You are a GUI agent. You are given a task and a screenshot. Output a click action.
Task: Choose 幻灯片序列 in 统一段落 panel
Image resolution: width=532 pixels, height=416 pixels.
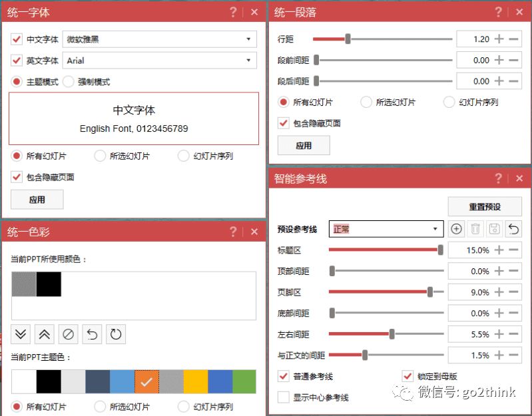tap(449, 102)
